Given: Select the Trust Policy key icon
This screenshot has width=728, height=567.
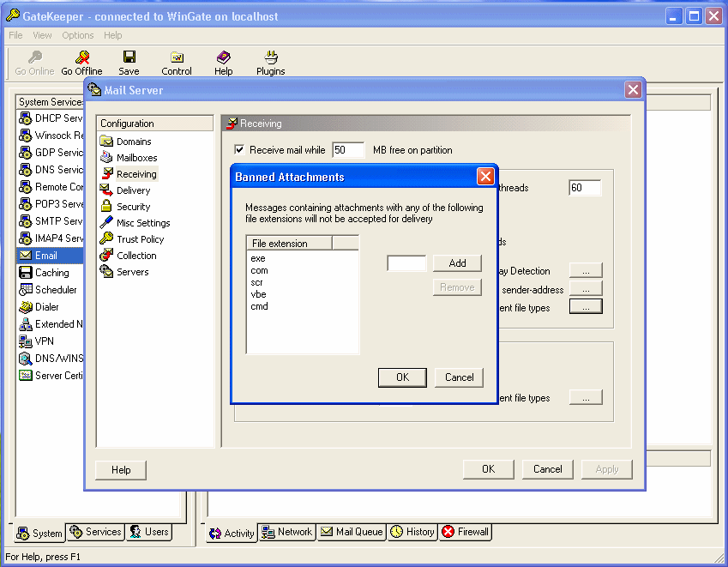Looking at the screenshot, I should (107, 238).
